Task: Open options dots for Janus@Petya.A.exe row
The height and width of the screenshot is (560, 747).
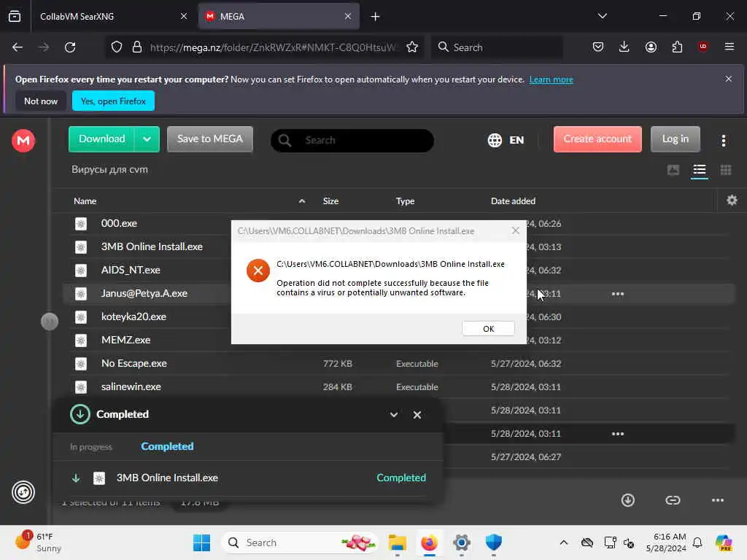Action: [x=617, y=294]
